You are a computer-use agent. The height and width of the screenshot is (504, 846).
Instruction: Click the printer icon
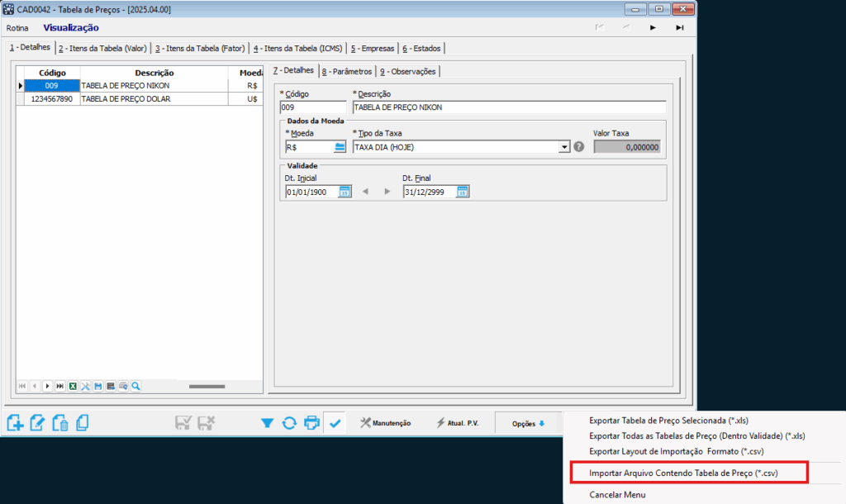(311, 423)
